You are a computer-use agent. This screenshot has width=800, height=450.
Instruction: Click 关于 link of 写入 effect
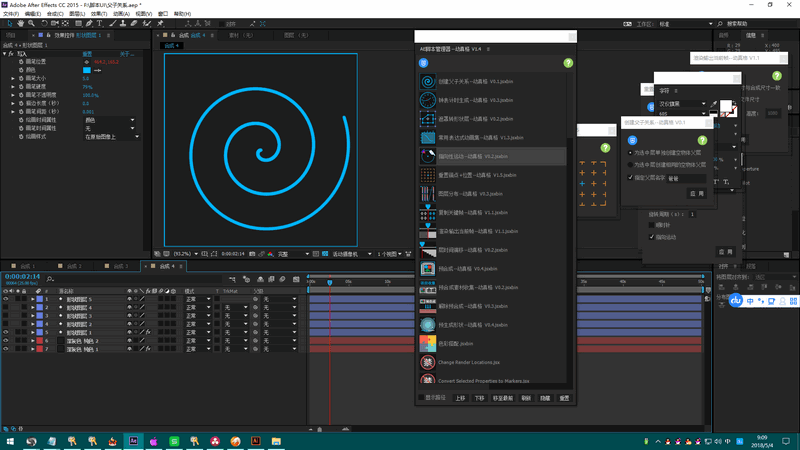[126, 54]
